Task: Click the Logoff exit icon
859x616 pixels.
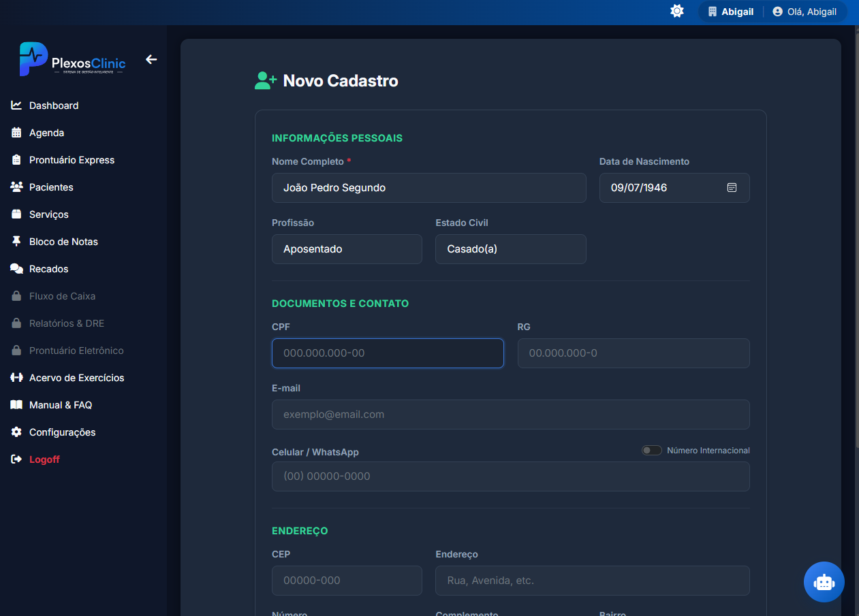Action: pyautogui.click(x=16, y=459)
